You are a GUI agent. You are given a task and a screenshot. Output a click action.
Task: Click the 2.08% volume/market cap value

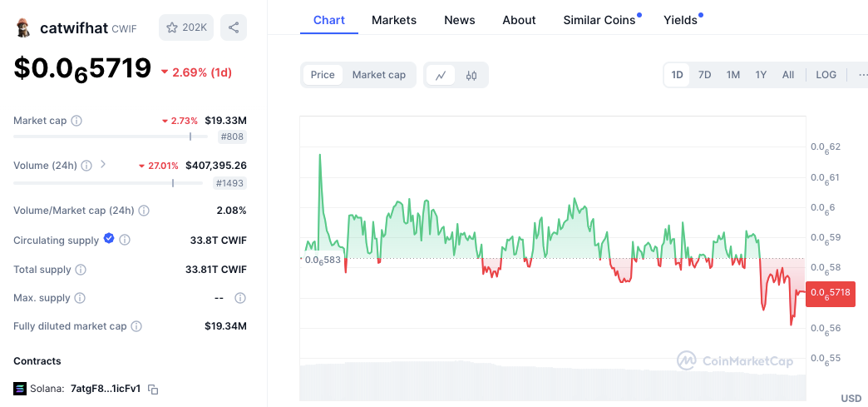click(231, 211)
